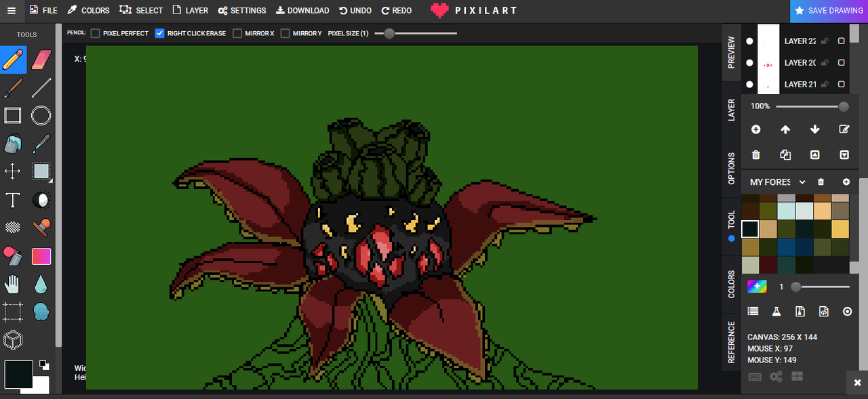Activate the Paint Bucket fill tool
Viewport: 868px width, 399px height.
coord(13,144)
